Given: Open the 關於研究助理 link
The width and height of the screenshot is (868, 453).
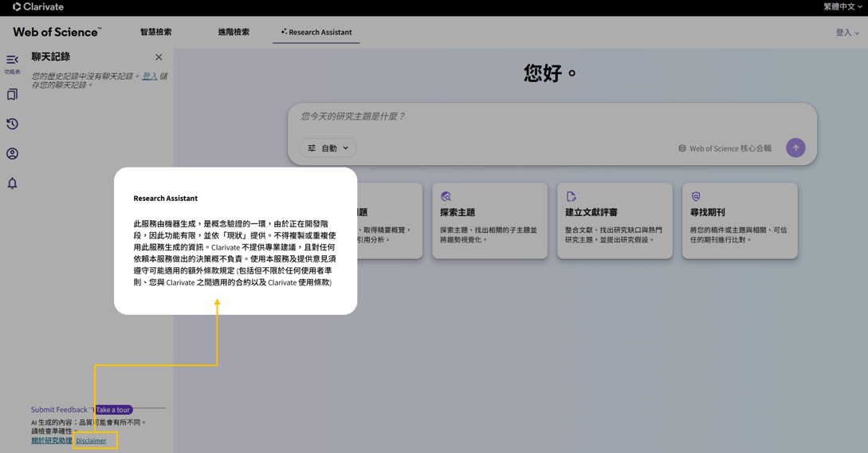Looking at the screenshot, I should pyautogui.click(x=52, y=441).
